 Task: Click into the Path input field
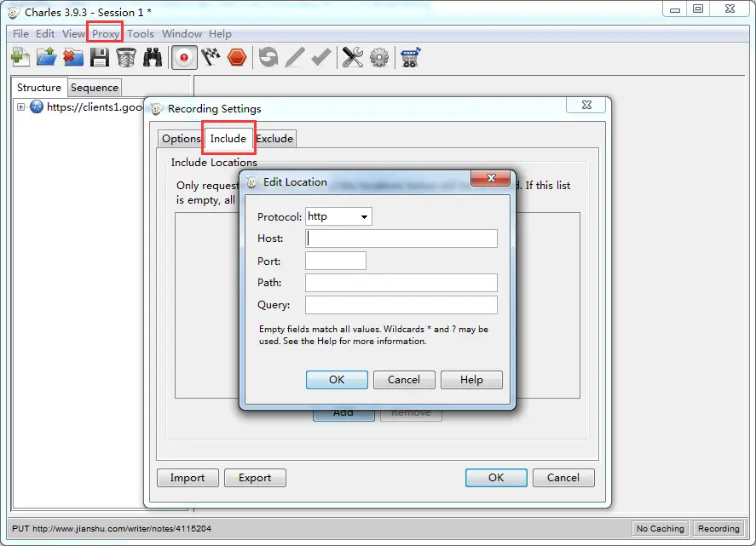(x=401, y=283)
